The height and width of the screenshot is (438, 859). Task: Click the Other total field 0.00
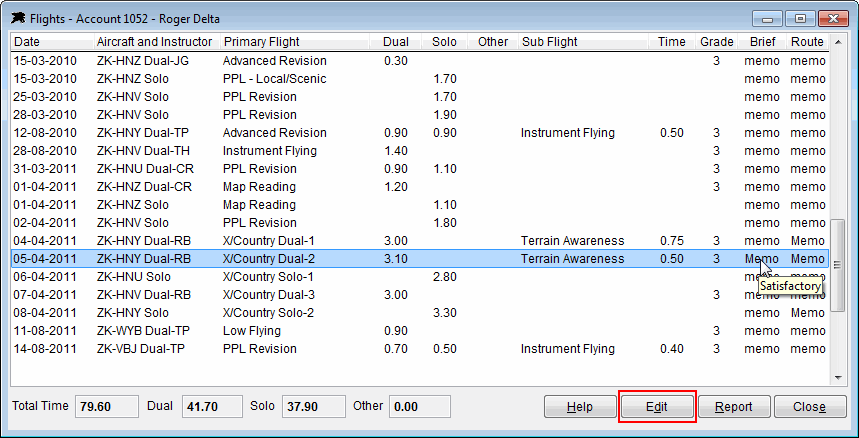pyautogui.click(x=420, y=407)
